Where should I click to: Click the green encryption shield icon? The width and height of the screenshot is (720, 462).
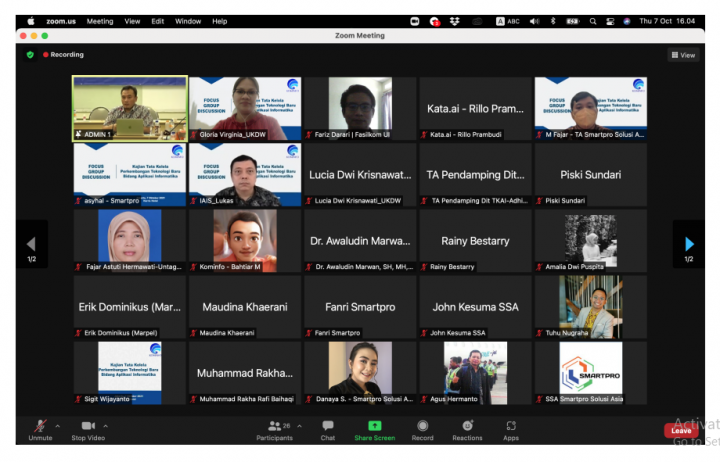pyautogui.click(x=31, y=55)
